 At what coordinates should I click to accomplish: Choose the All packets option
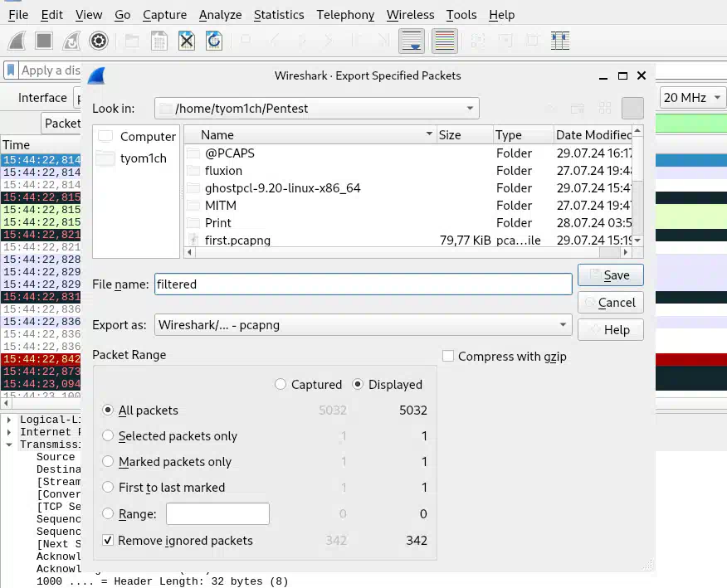(108, 410)
